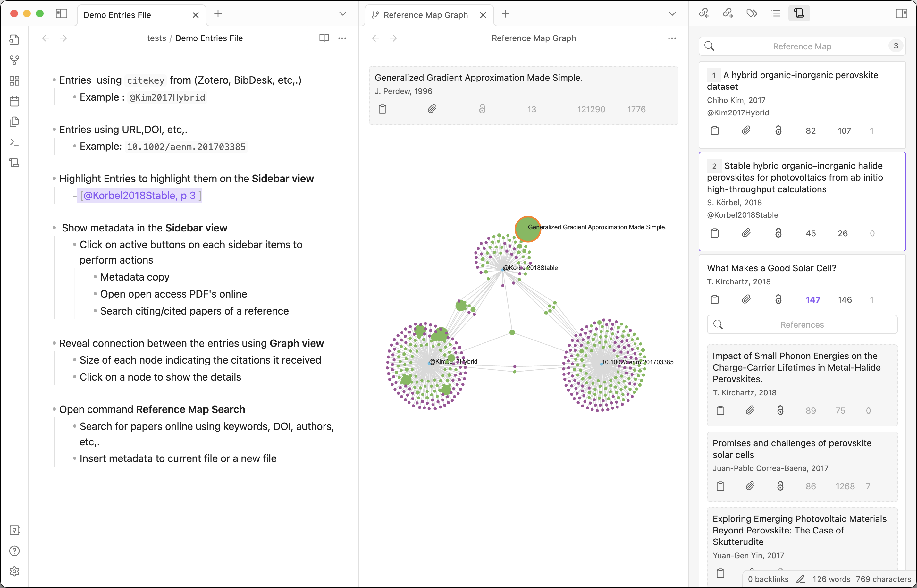
Task: Click the References search field
Action: [x=802, y=324]
